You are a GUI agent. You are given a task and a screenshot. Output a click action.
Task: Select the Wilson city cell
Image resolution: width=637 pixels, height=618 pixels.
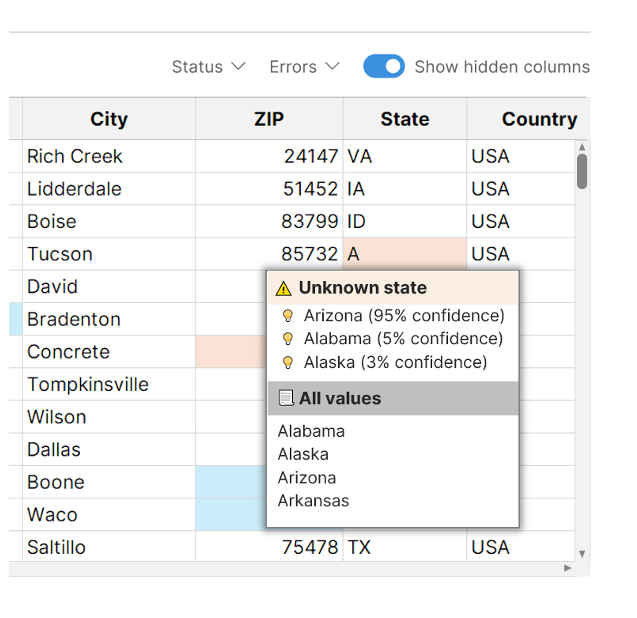(x=109, y=417)
